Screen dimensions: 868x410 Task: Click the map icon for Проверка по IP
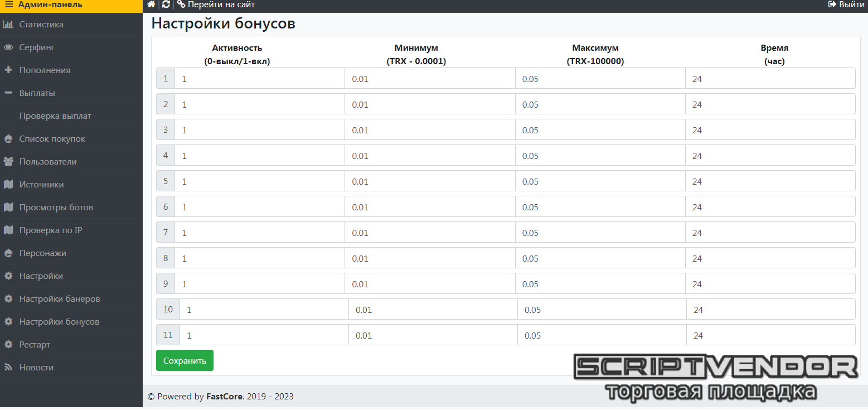point(8,230)
